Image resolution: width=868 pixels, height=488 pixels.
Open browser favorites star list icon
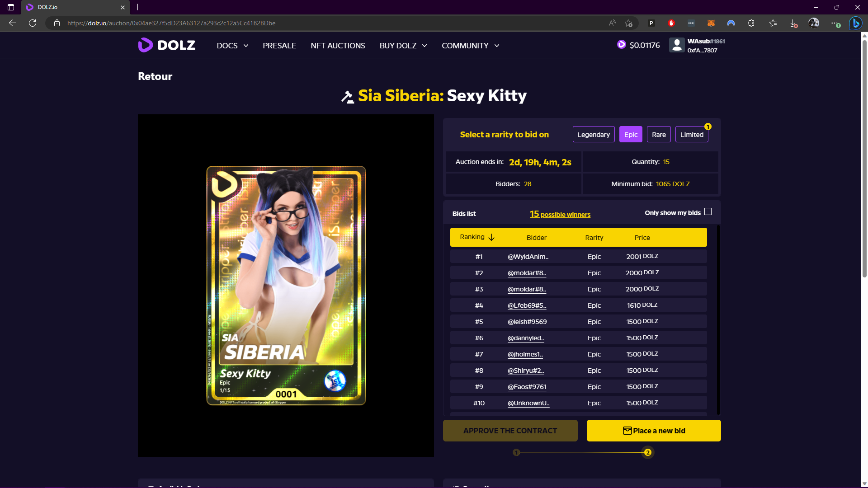click(x=773, y=23)
